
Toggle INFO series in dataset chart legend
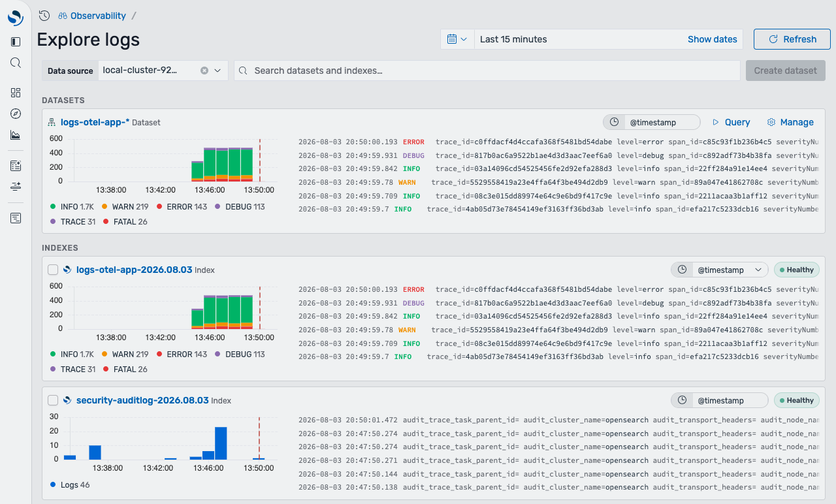coord(72,206)
